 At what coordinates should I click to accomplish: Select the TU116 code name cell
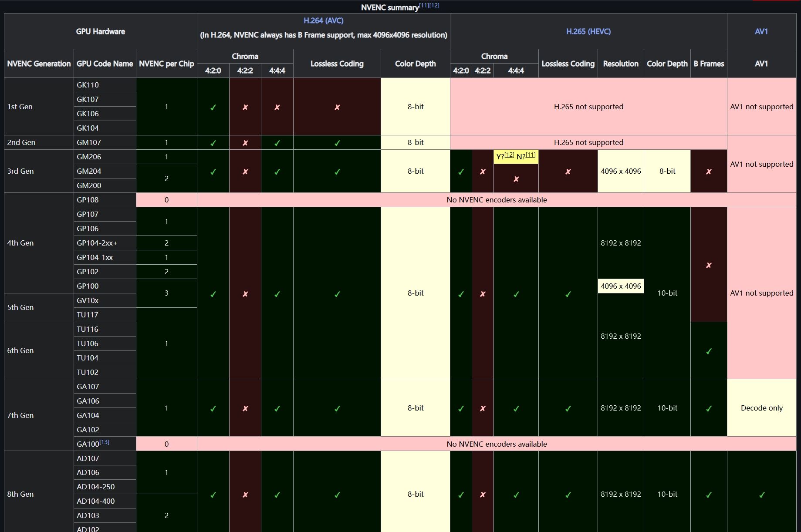click(105, 329)
